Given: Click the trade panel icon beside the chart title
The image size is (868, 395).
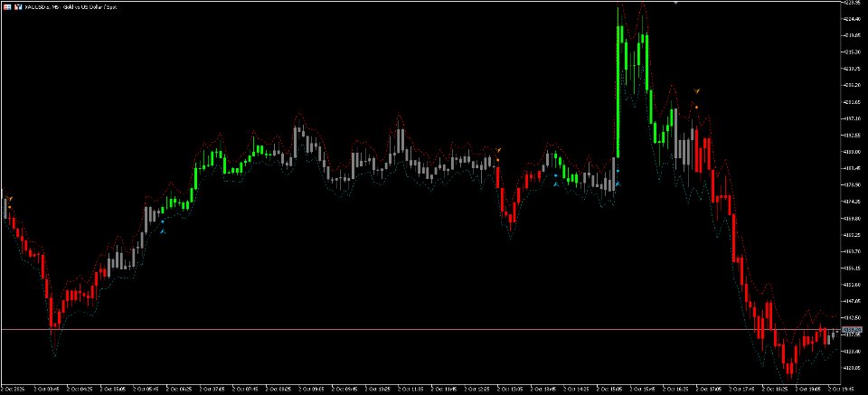Looking at the screenshot, I should click(6, 7).
